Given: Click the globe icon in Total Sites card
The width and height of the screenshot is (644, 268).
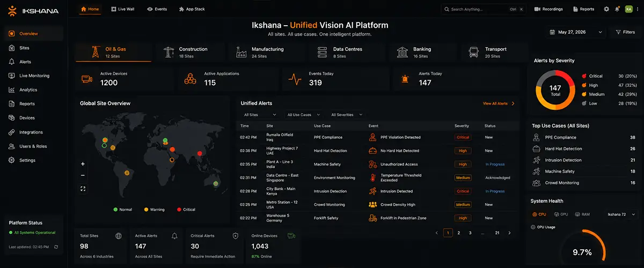Looking at the screenshot, I should click(118, 235).
